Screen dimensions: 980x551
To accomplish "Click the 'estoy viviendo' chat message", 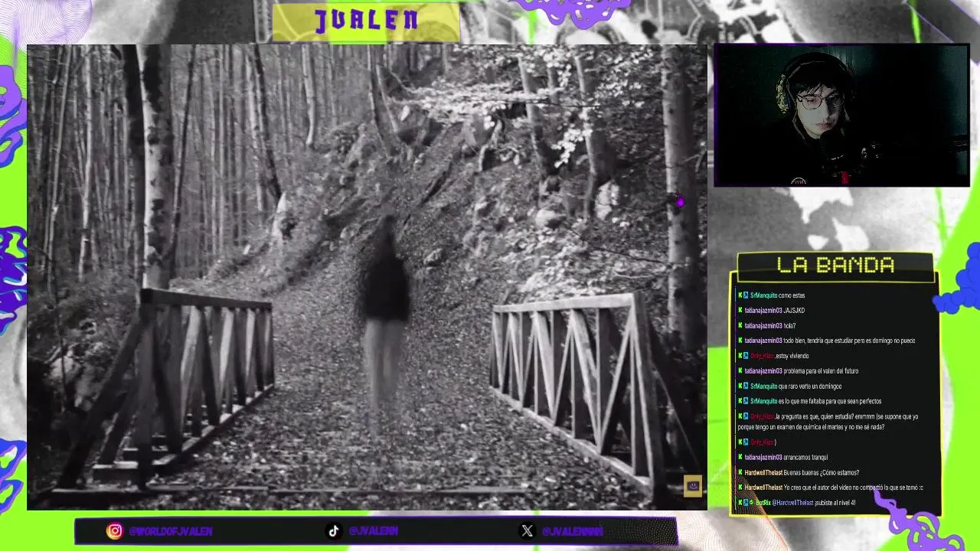I will click(x=773, y=356).
